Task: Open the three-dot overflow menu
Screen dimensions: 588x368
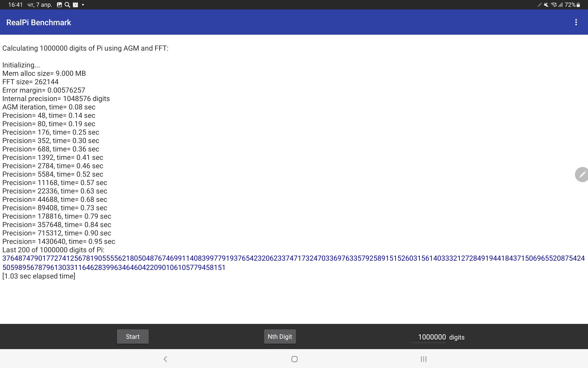Action: [576, 22]
